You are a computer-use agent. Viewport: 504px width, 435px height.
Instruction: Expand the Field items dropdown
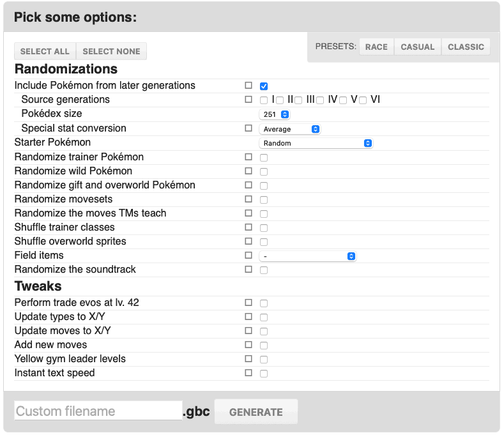pos(307,256)
